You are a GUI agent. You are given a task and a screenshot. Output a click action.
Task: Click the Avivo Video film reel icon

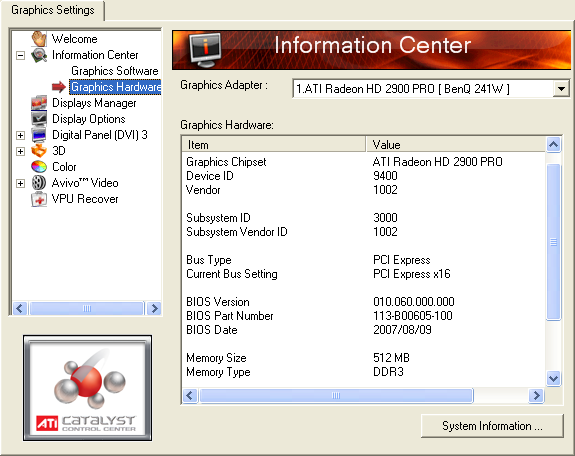coord(39,182)
